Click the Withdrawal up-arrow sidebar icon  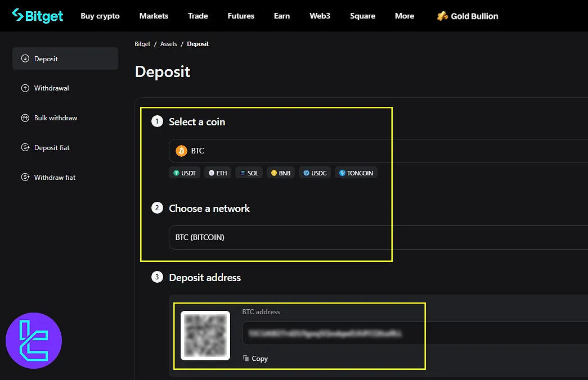pyautogui.click(x=25, y=88)
